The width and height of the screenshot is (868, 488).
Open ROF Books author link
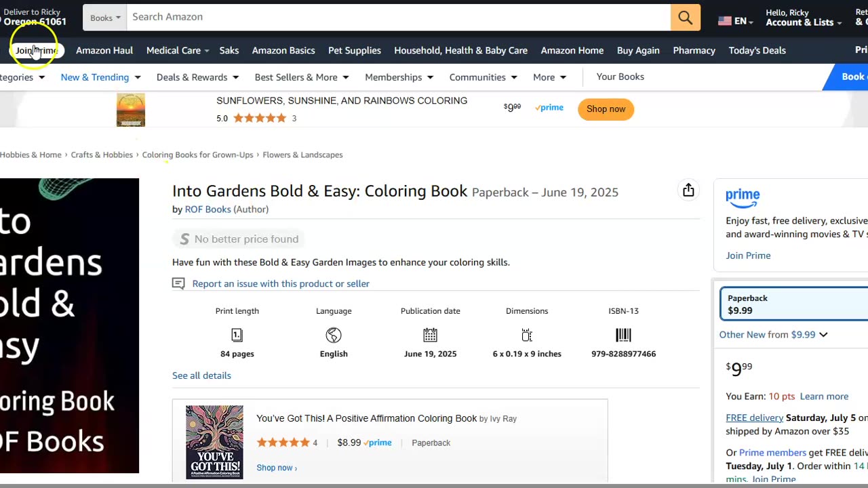[x=208, y=209]
